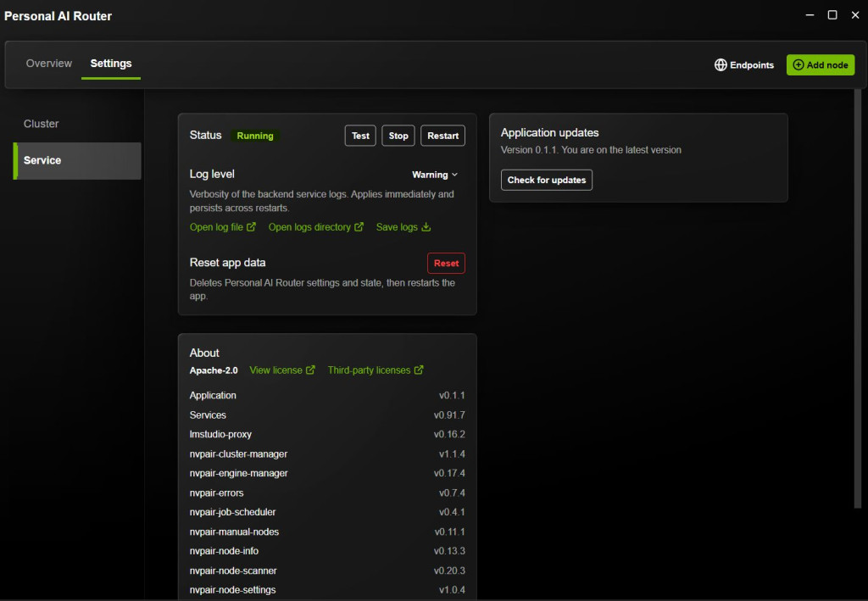This screenshot has width=868, height=601.
Task: Click the download icon after Save logs
Action: coord(426,227)
